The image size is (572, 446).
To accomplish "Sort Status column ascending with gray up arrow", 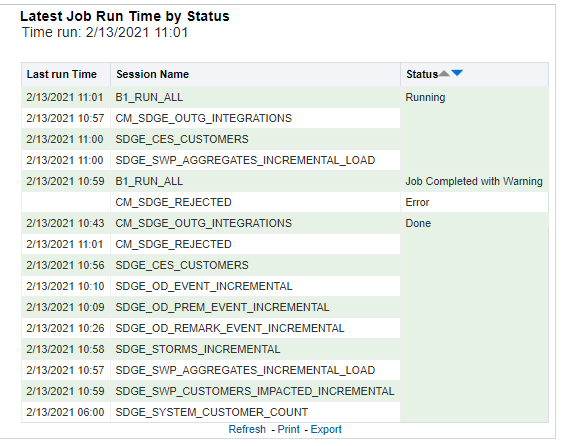I will 444,73.
